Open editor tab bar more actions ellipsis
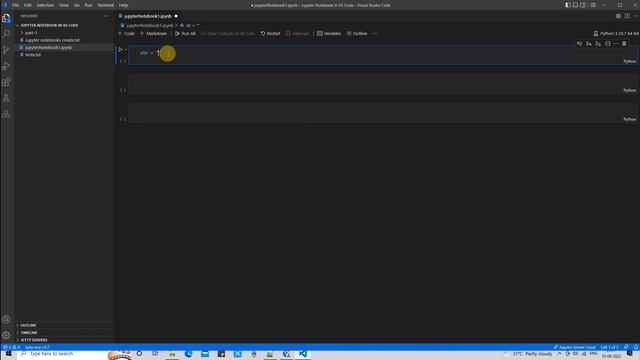The width and height of the screenshot is (640, 360). tap(636, 16)
